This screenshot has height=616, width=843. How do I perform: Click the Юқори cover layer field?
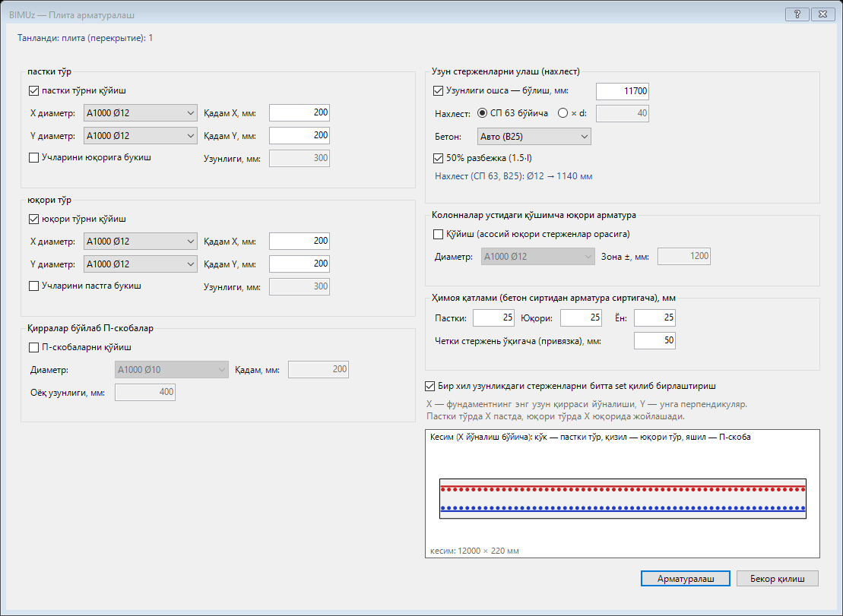[581, 318]
